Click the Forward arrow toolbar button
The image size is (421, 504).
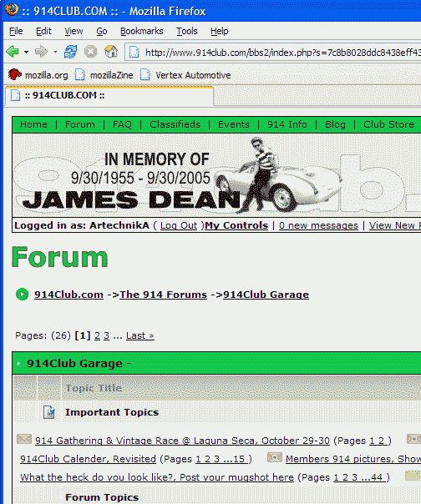point(41,52)
